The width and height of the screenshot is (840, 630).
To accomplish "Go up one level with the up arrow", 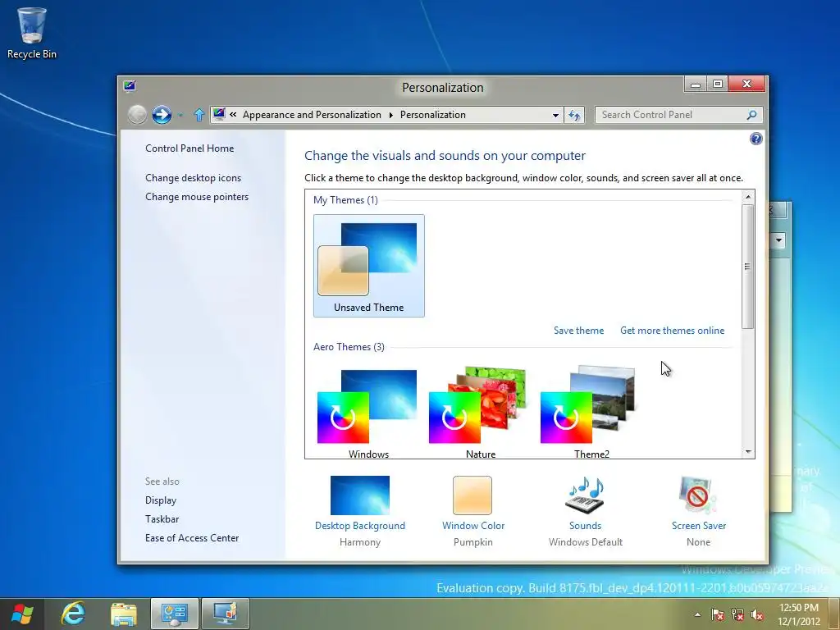I will (x=199, y=115).
